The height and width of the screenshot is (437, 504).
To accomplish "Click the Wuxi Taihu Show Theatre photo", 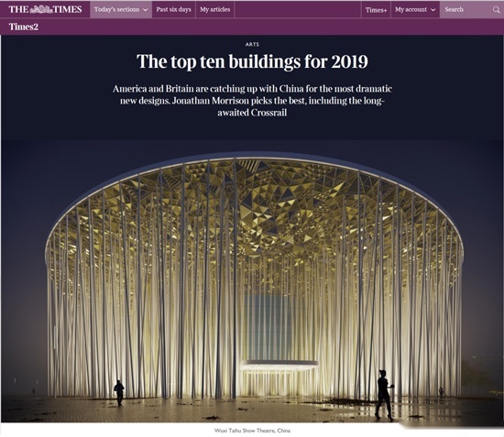I will (252, 281).
